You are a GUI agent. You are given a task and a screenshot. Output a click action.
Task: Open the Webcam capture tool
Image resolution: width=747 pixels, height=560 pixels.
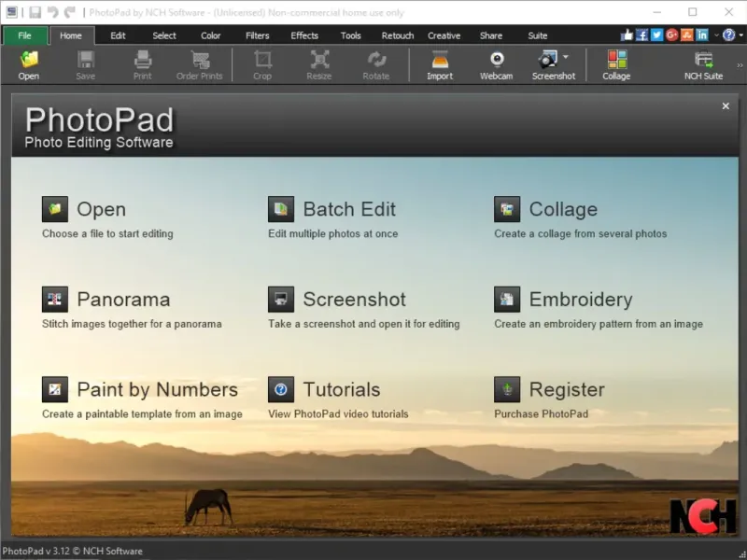[x=497, y=65]
